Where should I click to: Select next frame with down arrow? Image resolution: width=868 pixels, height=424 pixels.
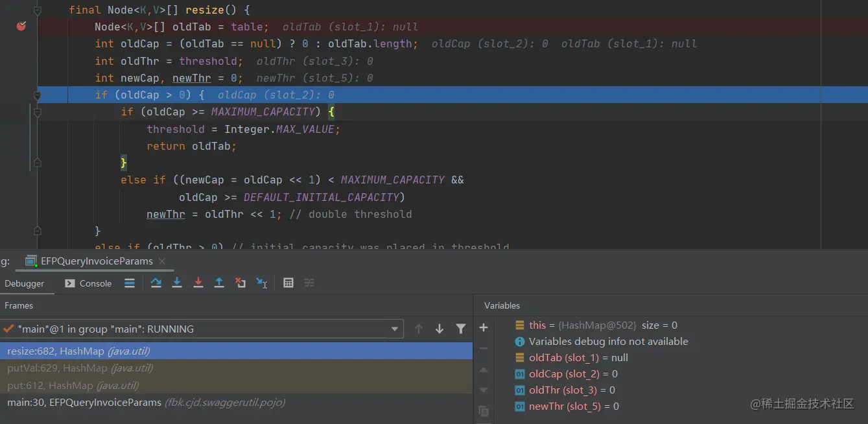[440, 329]
